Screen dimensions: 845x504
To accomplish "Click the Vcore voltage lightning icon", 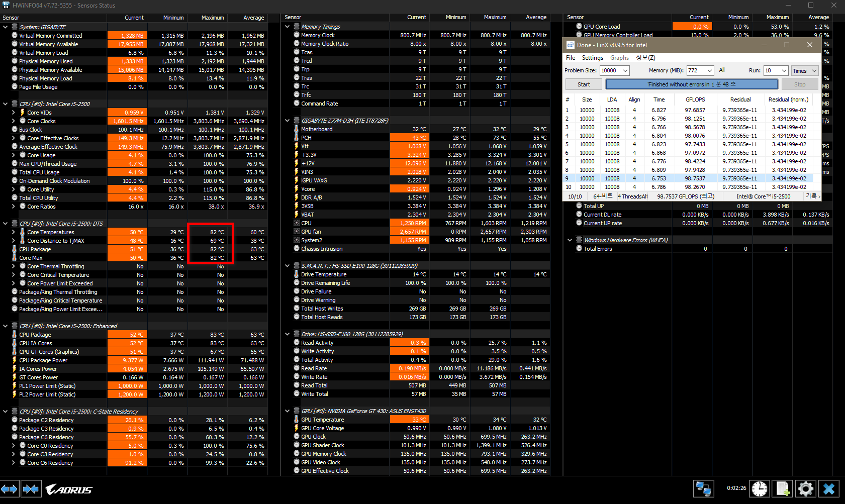I will pos(297,189).
